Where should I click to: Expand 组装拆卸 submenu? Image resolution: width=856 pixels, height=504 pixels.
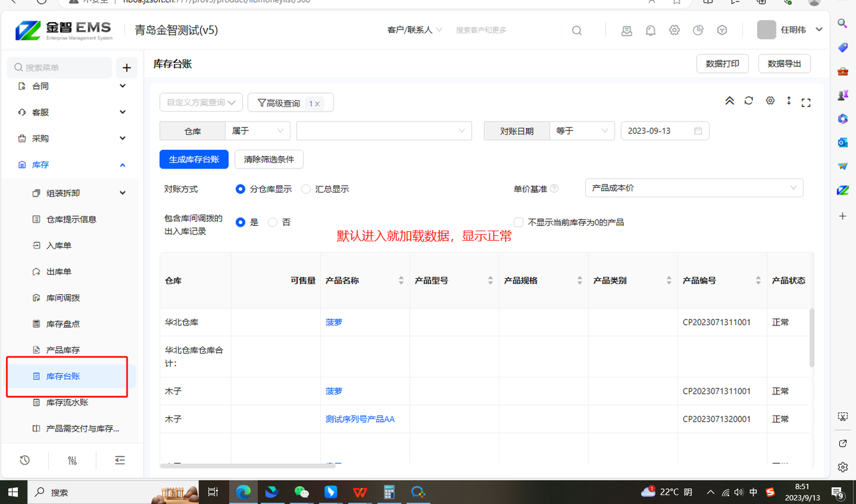click(122, 193)
